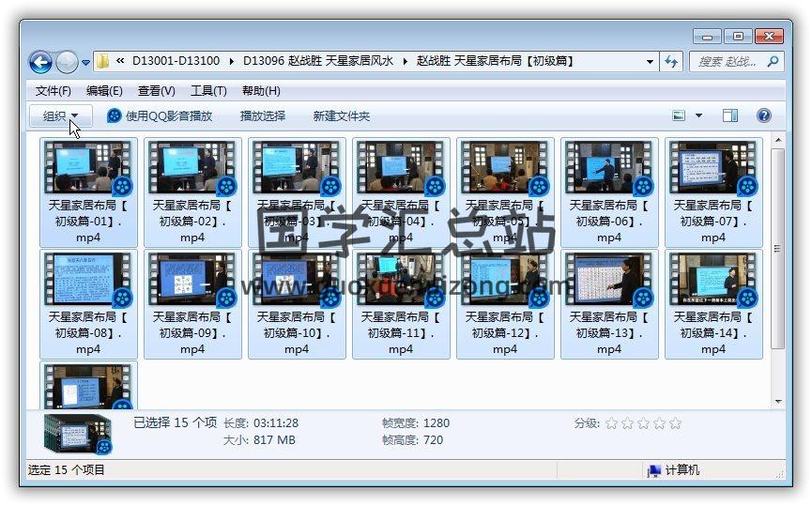Click the blue help question icon
The height and width of the screenshot is (506, 812).
click(763, 115)
